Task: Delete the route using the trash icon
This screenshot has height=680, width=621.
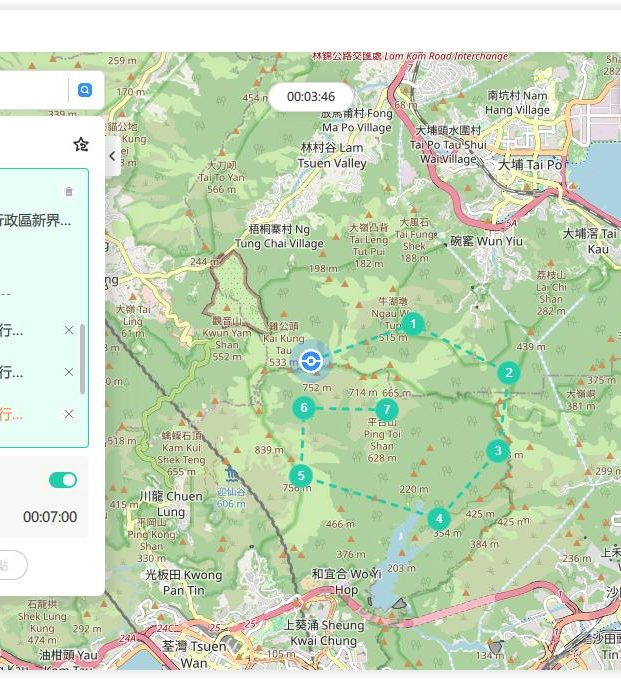Action: click(x=69, y=191)
